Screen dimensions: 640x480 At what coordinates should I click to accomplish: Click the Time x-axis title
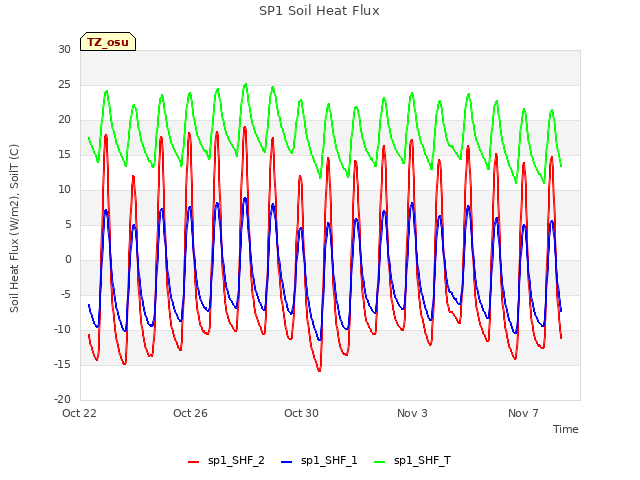click(566, 429)
